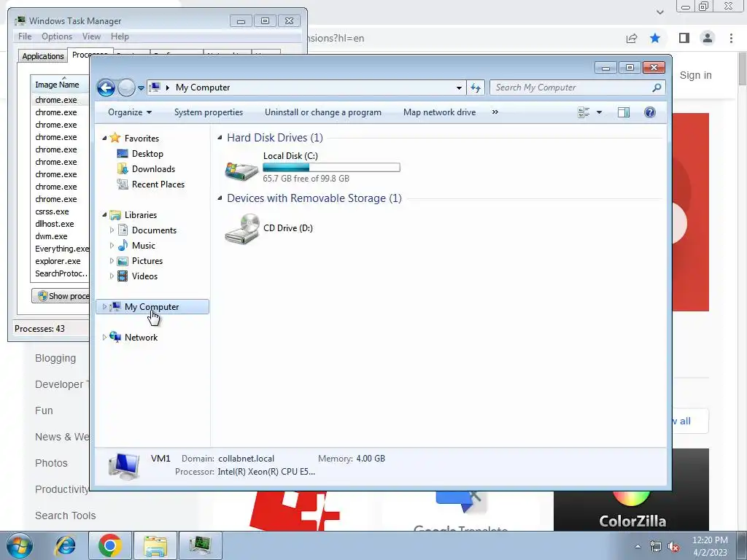Show additional toolbar commands chevron
The height and width of the screenshot is (560, 747).
[495, 112]
